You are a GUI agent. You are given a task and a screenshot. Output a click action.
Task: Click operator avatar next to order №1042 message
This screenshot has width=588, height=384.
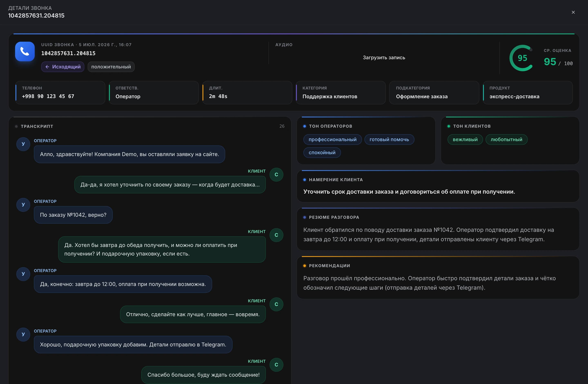coord(23,205)
